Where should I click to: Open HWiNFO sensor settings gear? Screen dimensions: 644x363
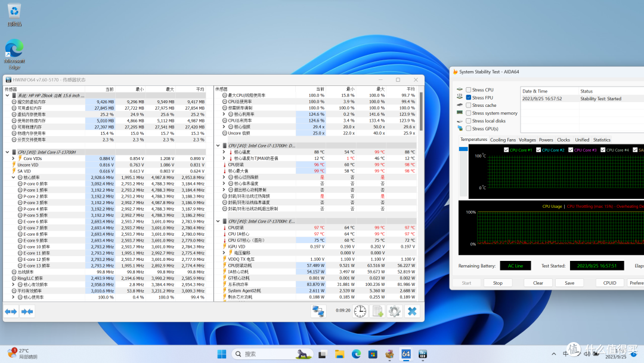click(395, 311)
